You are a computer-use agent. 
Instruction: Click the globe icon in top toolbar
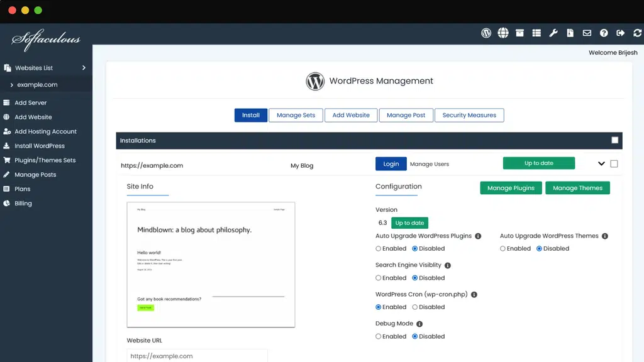[502, 33]
